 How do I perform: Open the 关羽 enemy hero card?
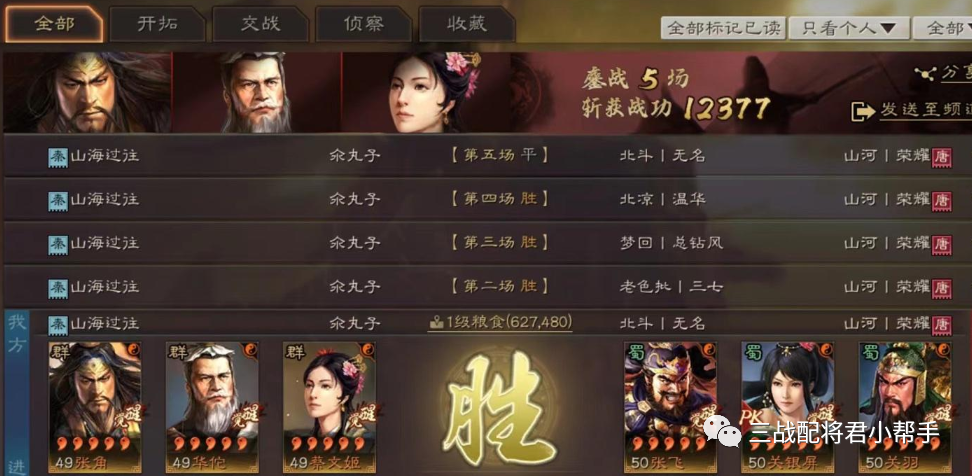coord(905,407)
